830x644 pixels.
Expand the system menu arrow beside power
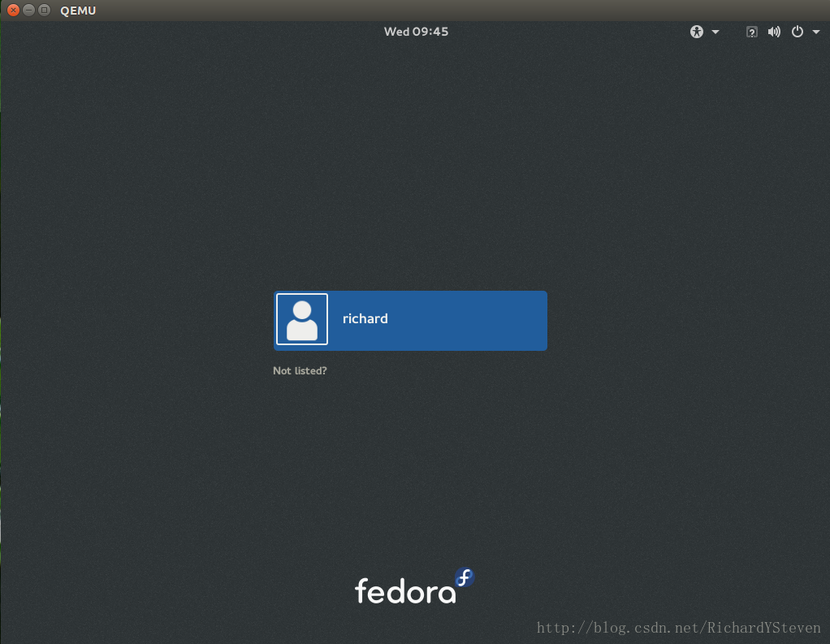(x=816, y=32)
